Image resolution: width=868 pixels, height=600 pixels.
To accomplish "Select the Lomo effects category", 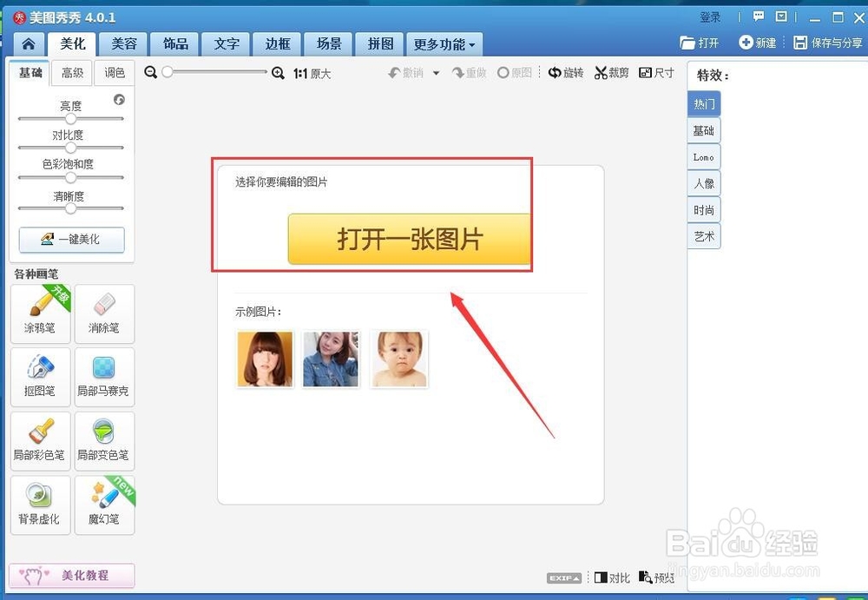I will coord(704,157).
